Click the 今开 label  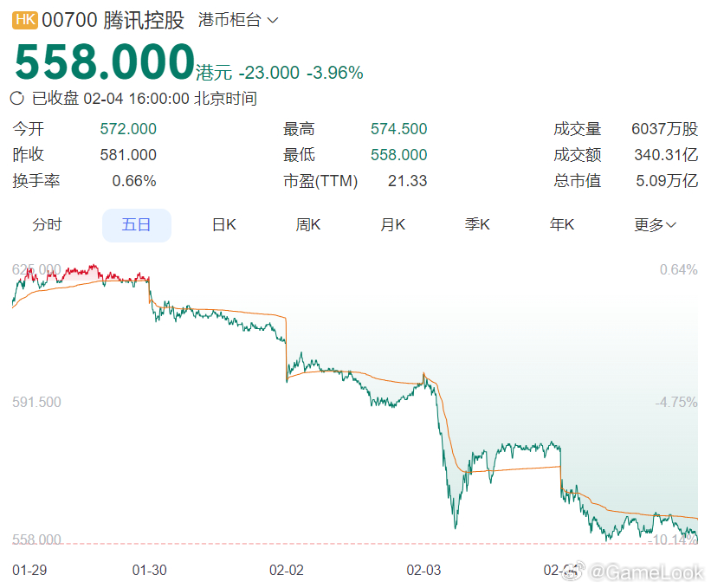(28, 129)
